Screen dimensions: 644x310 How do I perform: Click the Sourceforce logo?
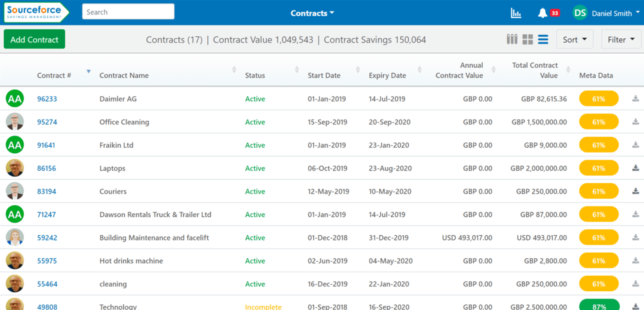click(36, 13)
